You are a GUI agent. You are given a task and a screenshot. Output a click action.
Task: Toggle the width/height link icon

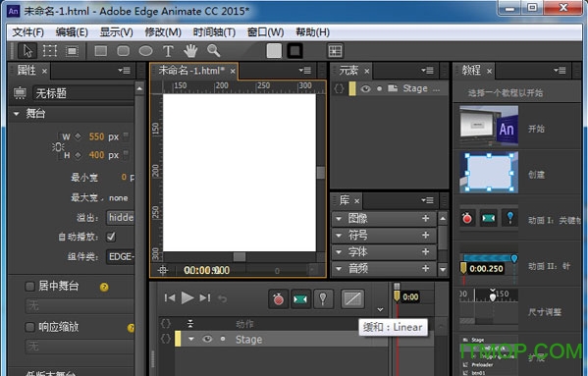coord(57,146)
